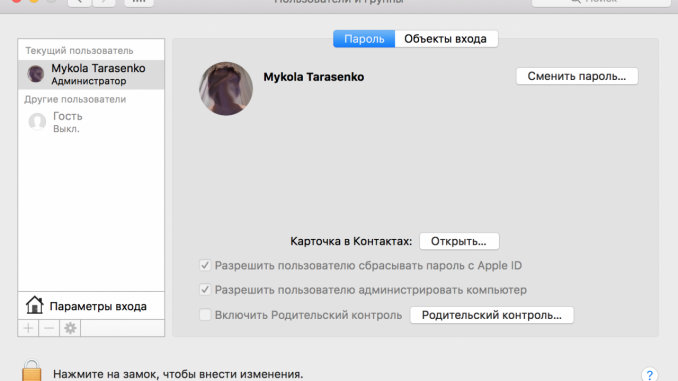The width and height of the screenshot is (678, 381).
Task: Add a new user with plus button
Action: coord(28,328)
